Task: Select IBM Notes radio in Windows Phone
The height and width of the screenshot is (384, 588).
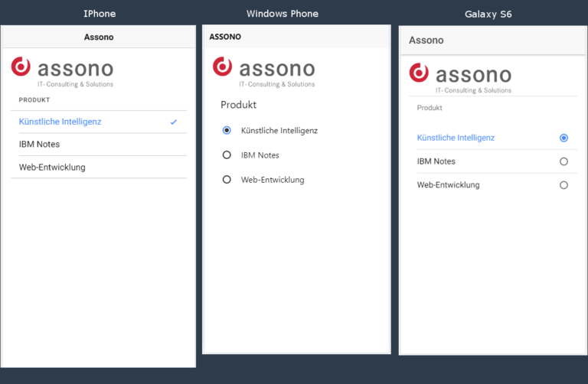Action: 227,155
